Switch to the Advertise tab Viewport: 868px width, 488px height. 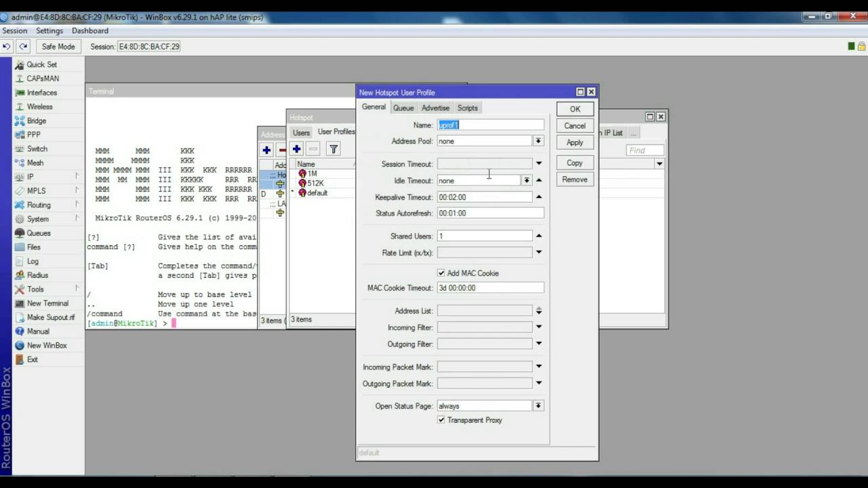pyautogui.click(x=435, y=108)
